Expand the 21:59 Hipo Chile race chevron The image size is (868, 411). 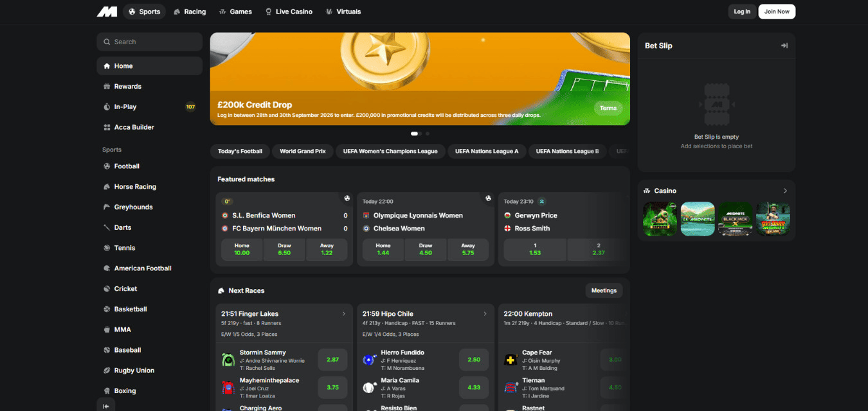tap(485, 314)
